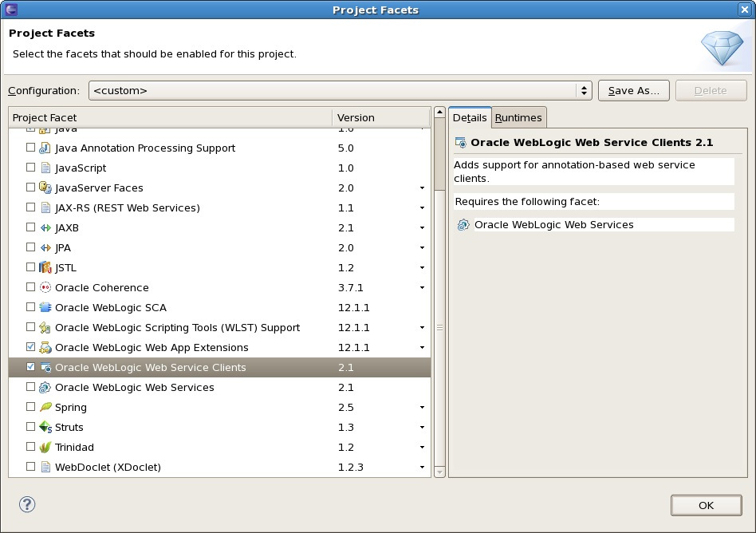Open JSTL version dropdown arrow

pyautogui.click(x=422, y=268)
